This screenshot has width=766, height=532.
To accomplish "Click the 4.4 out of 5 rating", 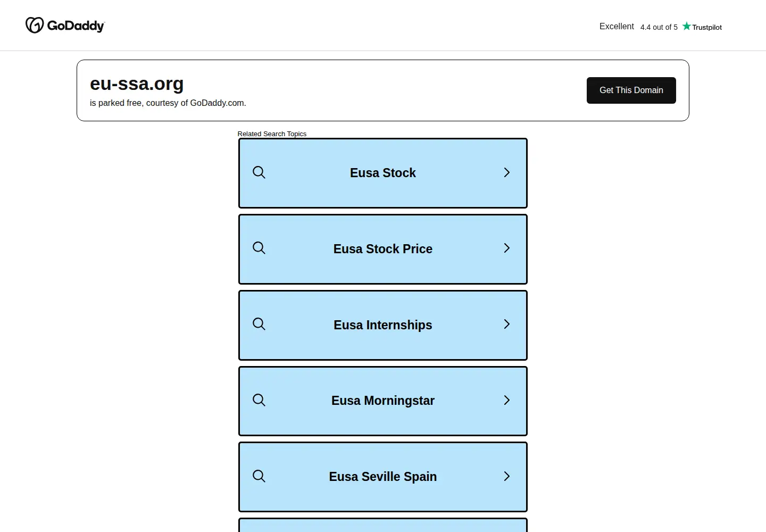I will tap(659, 27).
